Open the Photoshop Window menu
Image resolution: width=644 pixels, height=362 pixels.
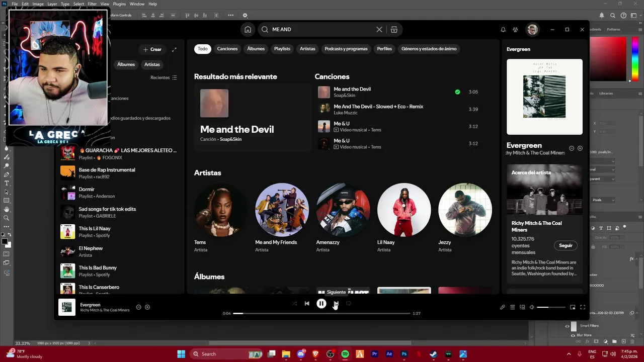tap(137, 4)
